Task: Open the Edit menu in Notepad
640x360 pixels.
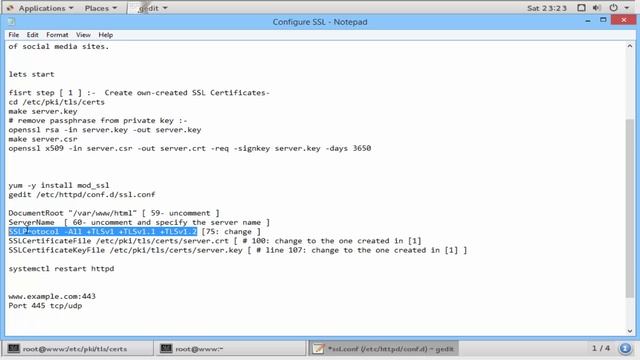Action: pyautogui.click(x=33, y=35)
